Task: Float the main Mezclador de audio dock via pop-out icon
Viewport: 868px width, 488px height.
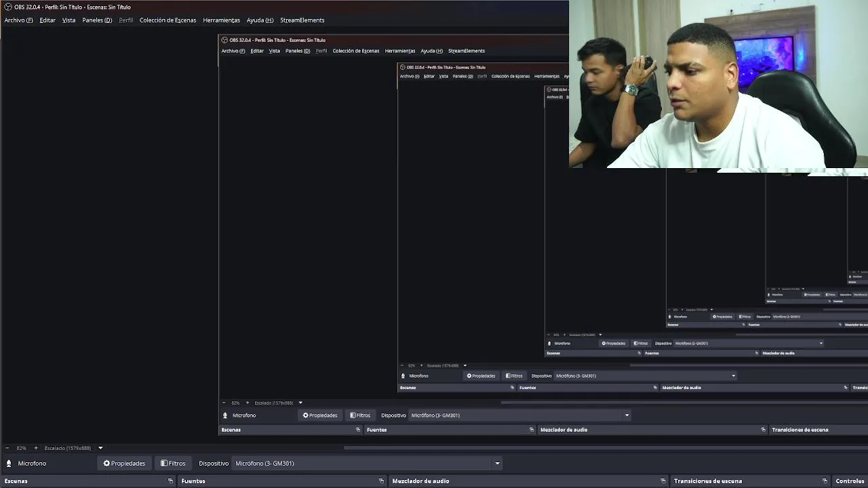Action: pyautogui.click(x=663, y=481)
